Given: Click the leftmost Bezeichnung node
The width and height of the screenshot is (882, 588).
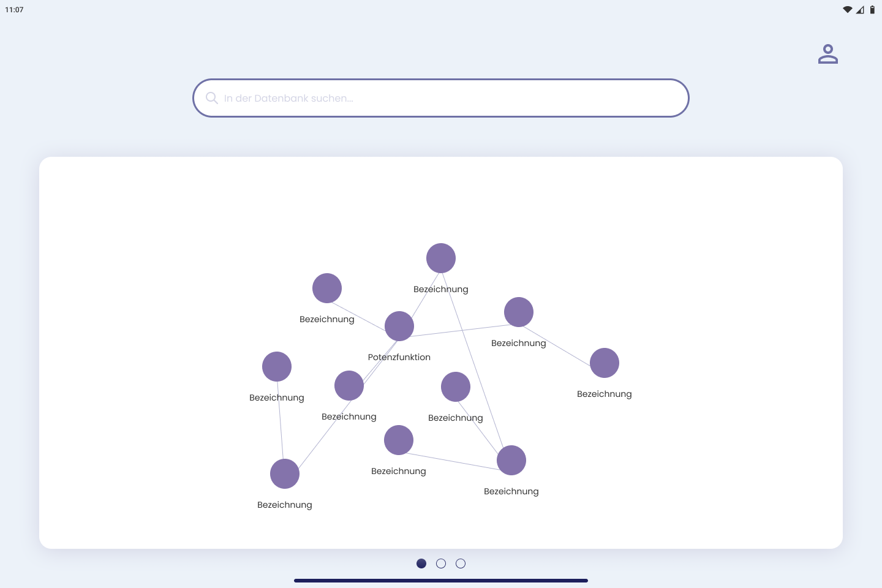Looking at the screenshot, I should click(x=276, y=366).
